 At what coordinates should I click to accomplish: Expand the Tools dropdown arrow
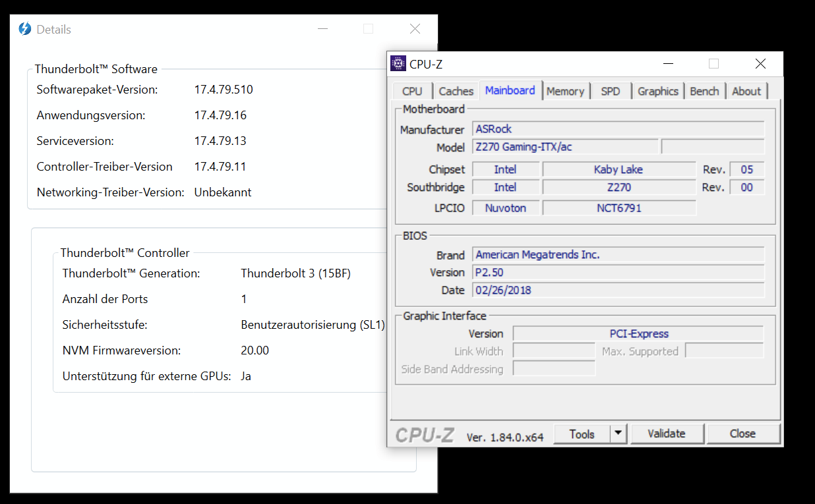pos(618,434)
